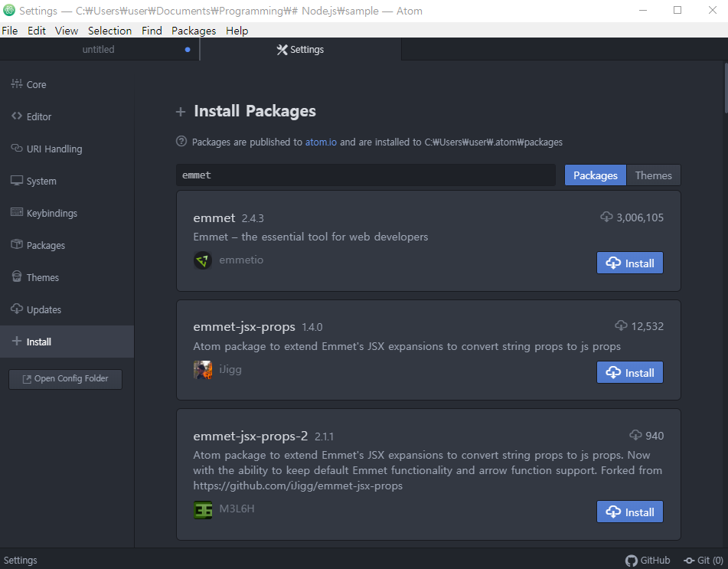Click the plus icon beside Install Packages heading
728x569 pixels.
pyautogui.click(x=181, y=112)
